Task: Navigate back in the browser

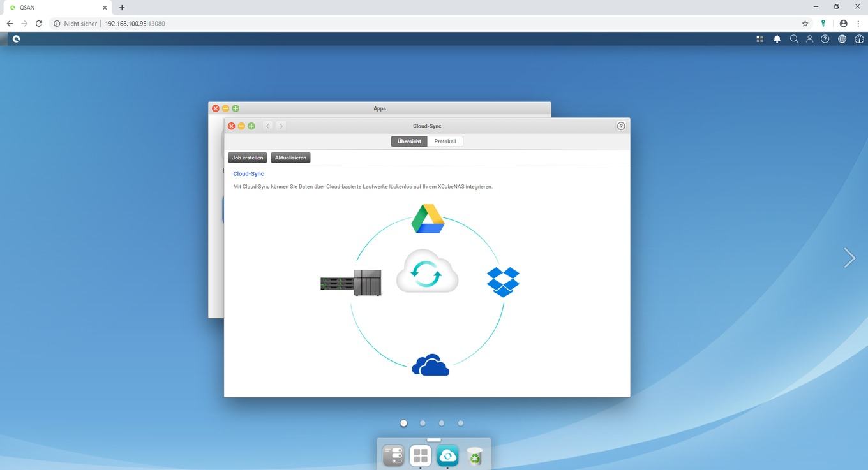Action: 10,23
